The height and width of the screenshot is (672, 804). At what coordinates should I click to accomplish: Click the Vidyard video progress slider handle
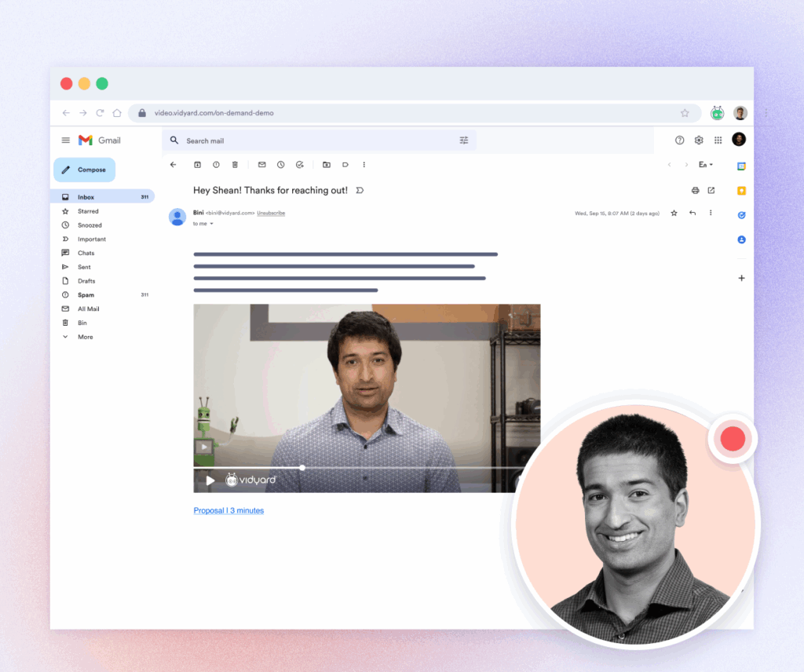(302, 468)
